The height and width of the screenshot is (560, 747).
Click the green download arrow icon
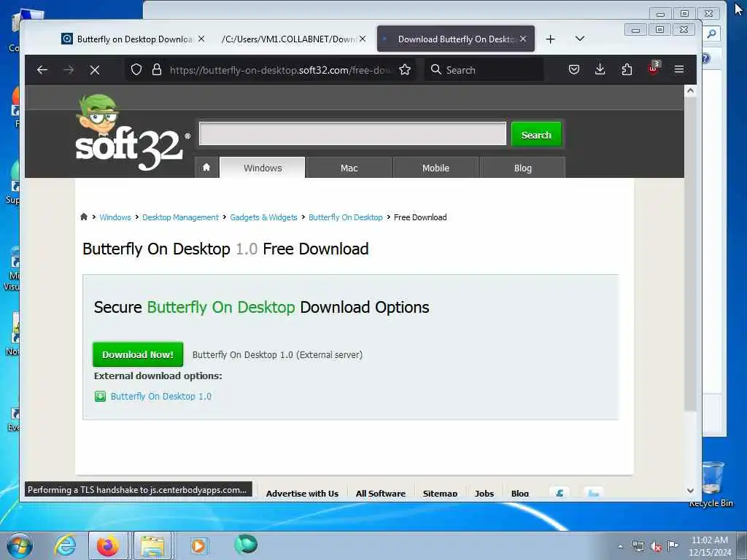pyautogui.click(x=100, y=396)
